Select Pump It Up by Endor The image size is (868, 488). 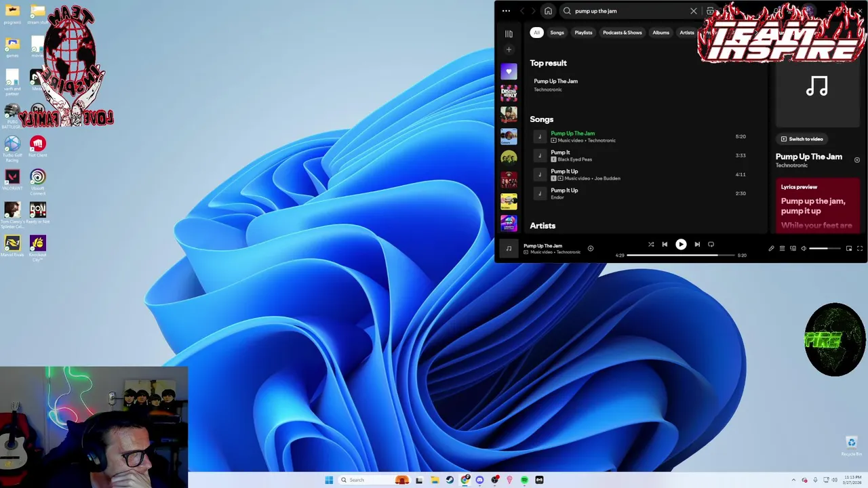640,194
